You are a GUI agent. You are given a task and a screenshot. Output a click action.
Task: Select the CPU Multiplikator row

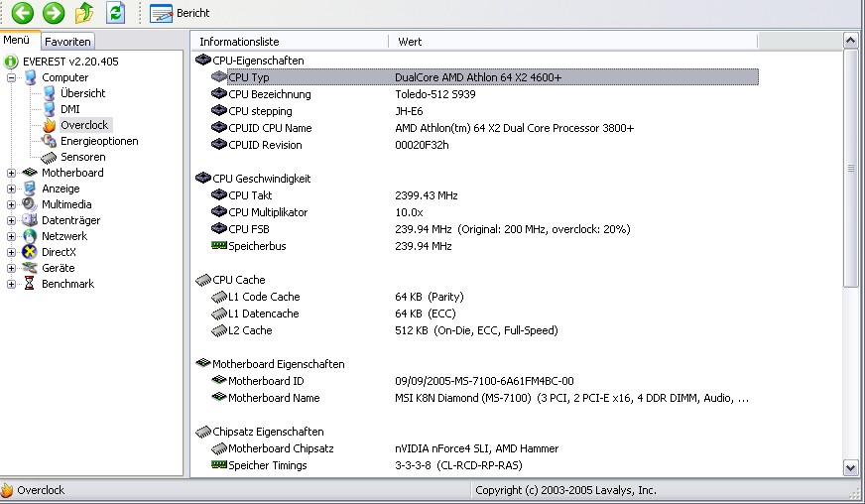tap(484, 212)
